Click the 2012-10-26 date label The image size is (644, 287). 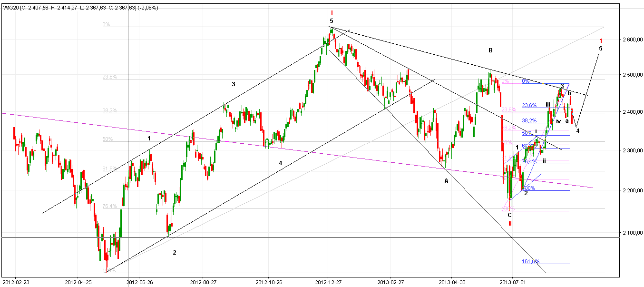coord(268,282)
